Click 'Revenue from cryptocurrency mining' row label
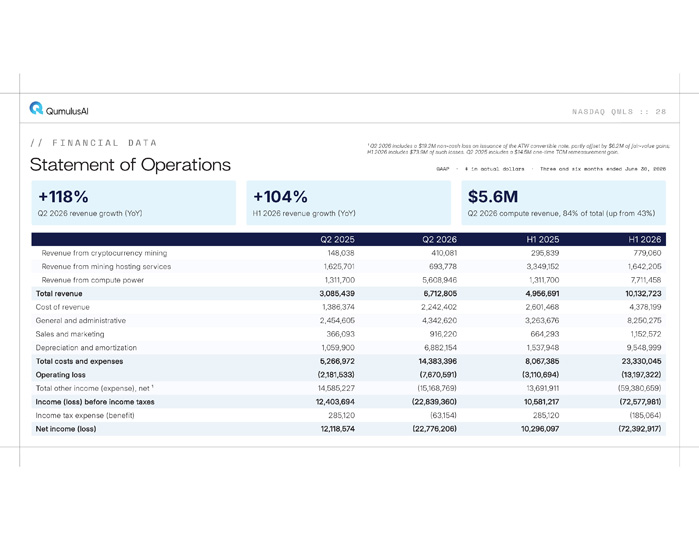Viewport: 699px width, 540px height. click(104, 253)
